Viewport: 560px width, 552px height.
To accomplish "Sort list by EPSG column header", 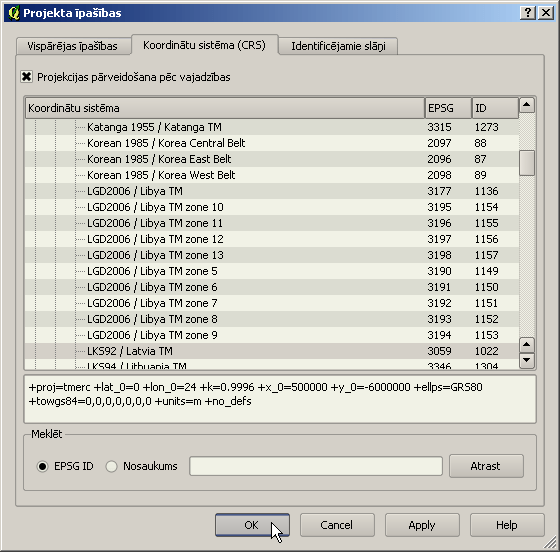I will pos(448,108).
